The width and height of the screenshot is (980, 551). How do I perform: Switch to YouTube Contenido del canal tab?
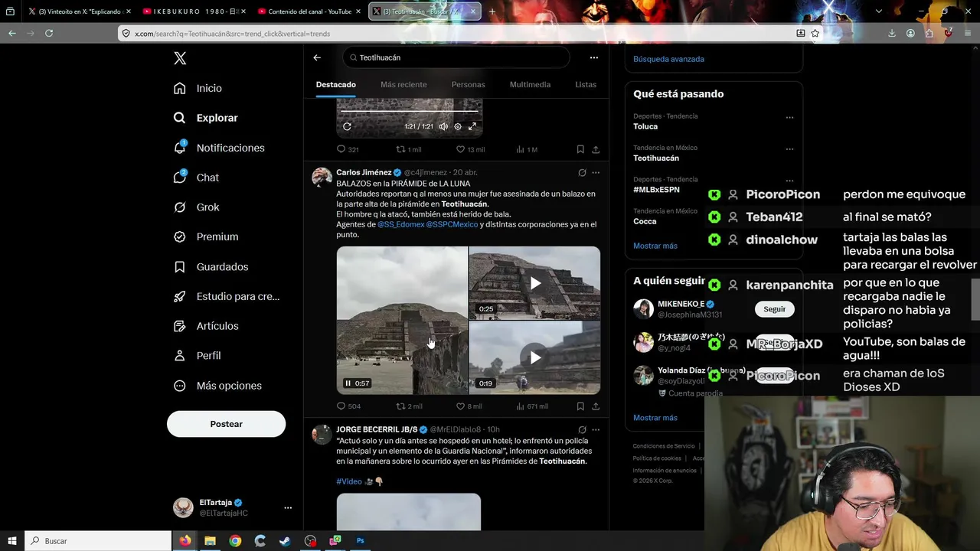(x=309, y=11)
